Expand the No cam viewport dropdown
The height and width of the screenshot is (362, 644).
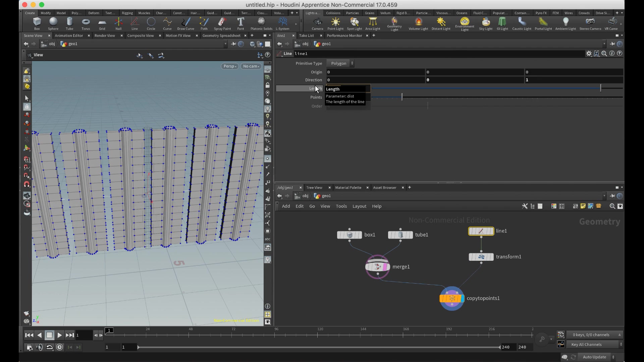(x=250, y=66)
